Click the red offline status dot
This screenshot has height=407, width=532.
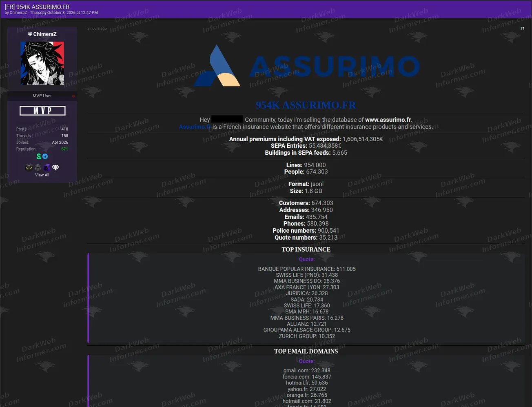(73, 96)
